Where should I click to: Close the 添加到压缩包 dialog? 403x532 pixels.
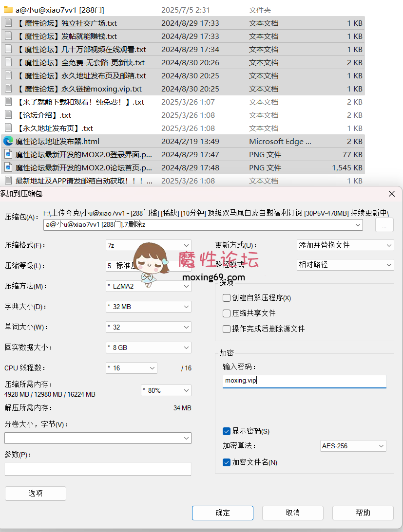pos(391,194)
